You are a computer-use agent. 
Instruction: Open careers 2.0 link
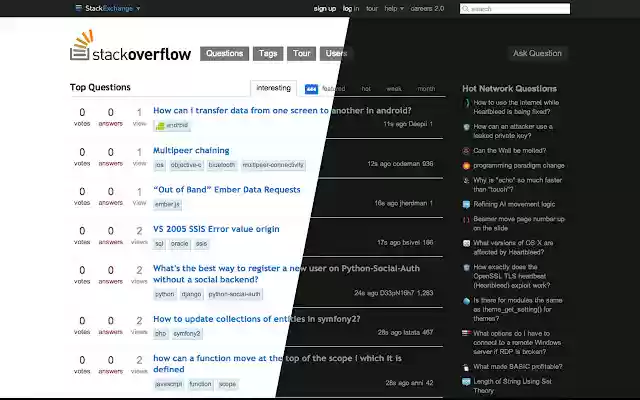[427, 9]
